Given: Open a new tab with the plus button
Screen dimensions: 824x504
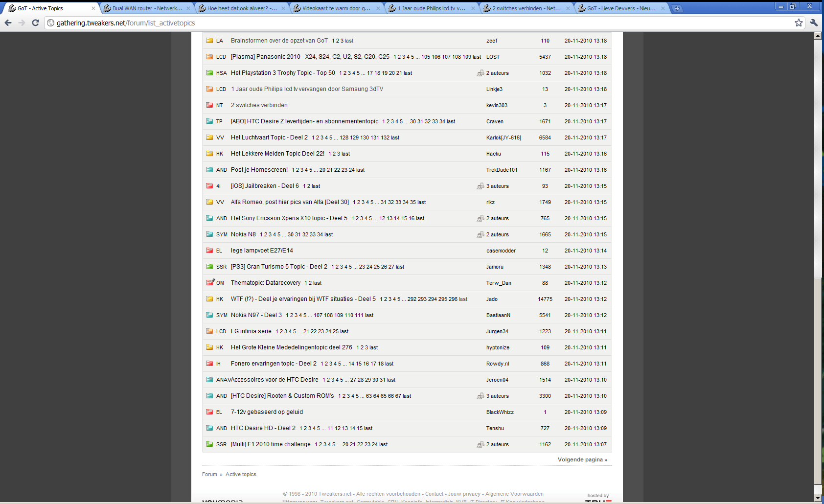Looking at the screenshot, I should point(677,8).
